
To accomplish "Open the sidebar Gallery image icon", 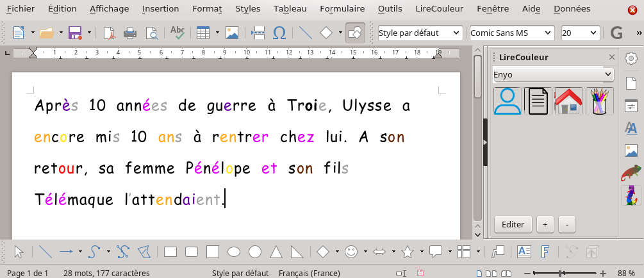I will click(631, 151).
